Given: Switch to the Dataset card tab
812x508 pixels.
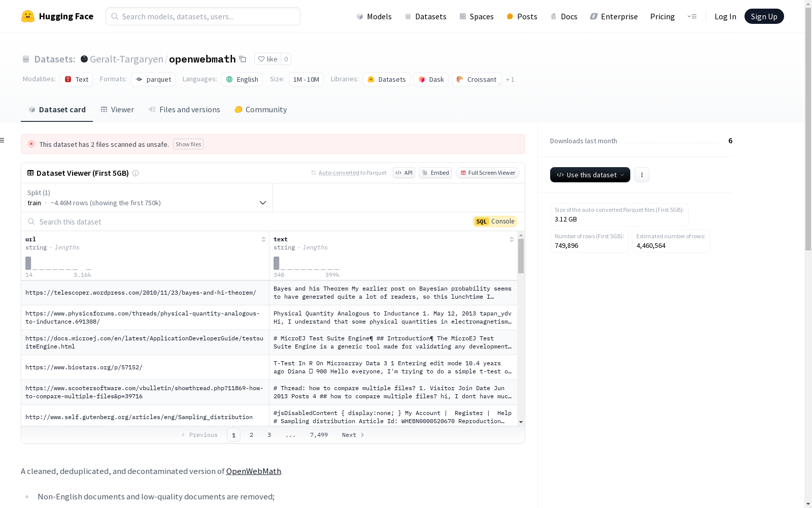Looking at the screenshot, I should (57, 110).
